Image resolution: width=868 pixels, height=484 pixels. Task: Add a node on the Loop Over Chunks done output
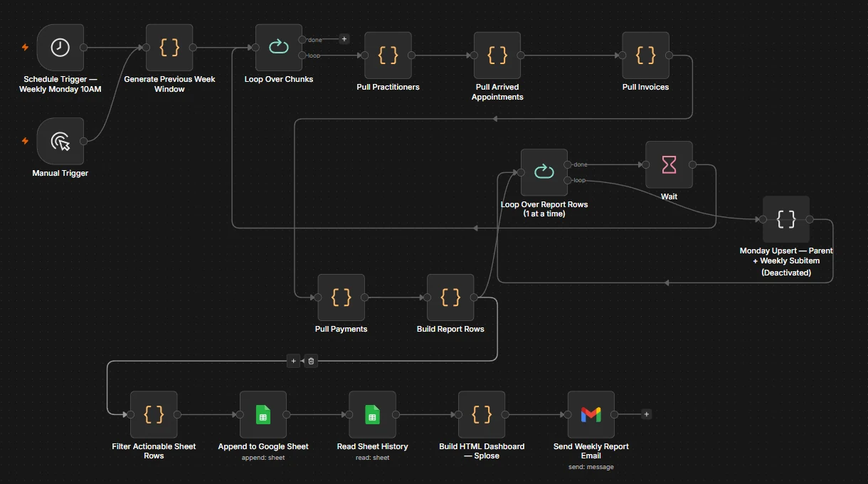click(x=344, y=39)
